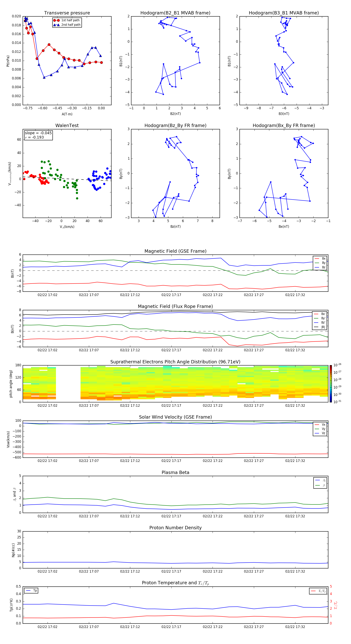This screenshot has width=351, height=644.
Task: Click '02/22 17:17' tick under proton temperature plot
Action: pos(171,627)
